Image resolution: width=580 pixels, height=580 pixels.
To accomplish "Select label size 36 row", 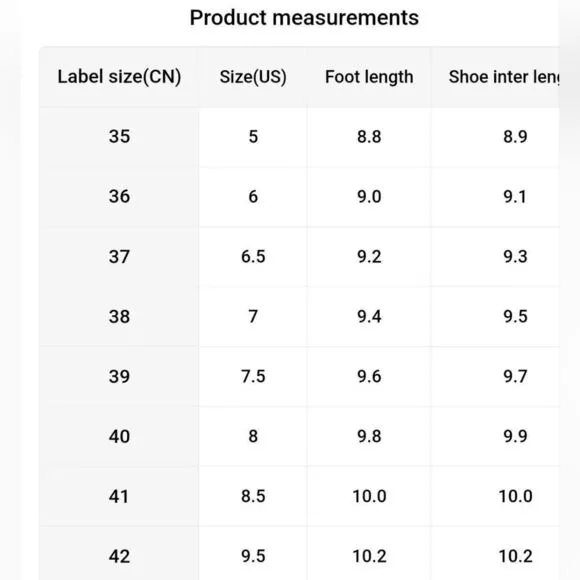I will click(x=299, y=196).
